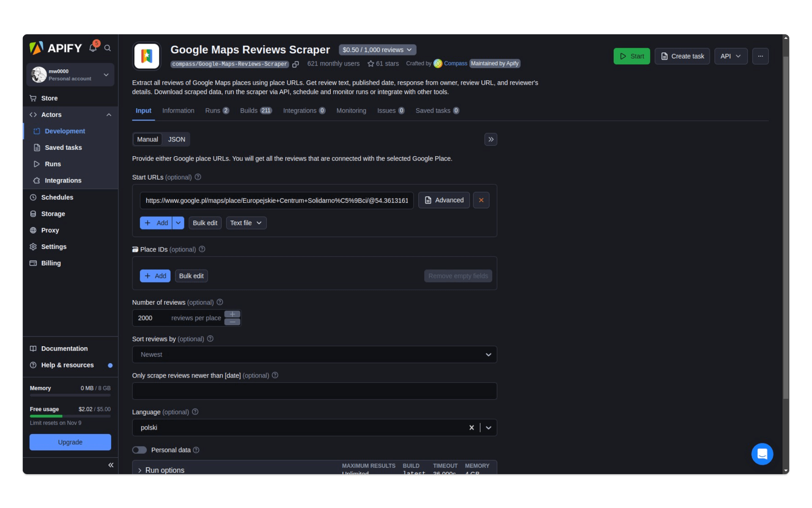
Task: Switch to the Runs tab
Action: point(217,110)
